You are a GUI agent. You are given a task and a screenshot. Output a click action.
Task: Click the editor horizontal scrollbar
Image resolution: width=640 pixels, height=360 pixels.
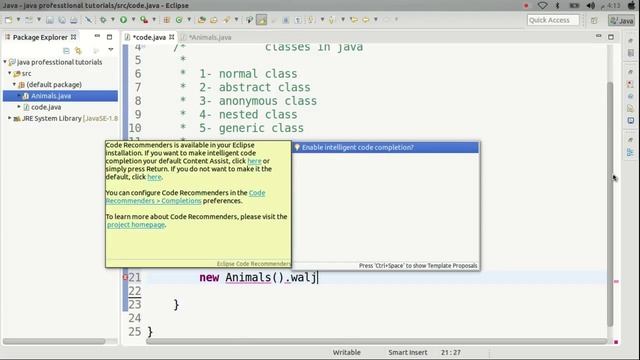[376, 341]
